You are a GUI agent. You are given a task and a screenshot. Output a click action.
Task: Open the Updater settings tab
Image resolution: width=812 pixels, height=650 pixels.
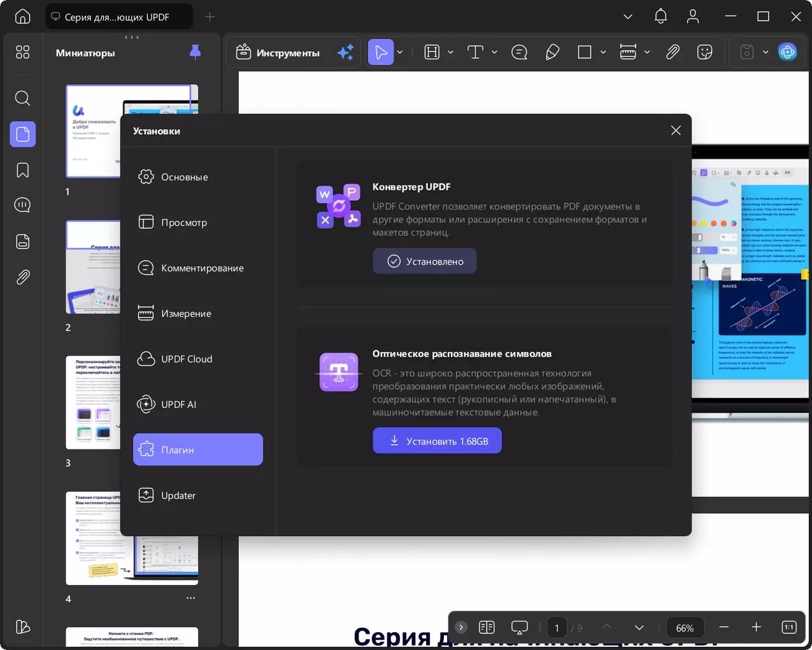(x=198, y=495)
